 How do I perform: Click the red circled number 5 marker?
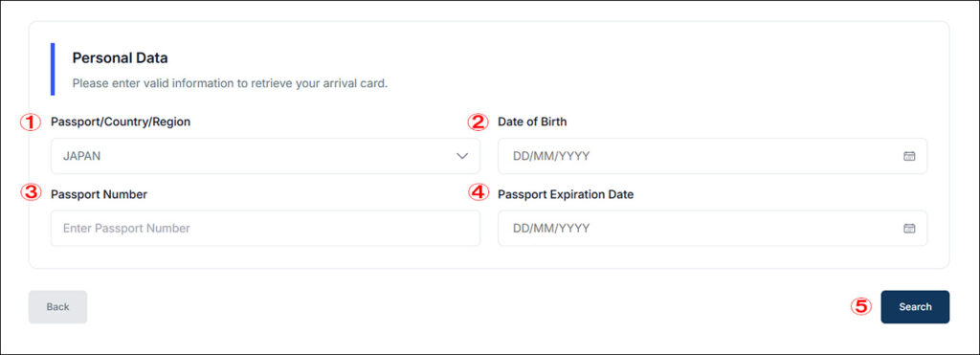tap(861, 306)
